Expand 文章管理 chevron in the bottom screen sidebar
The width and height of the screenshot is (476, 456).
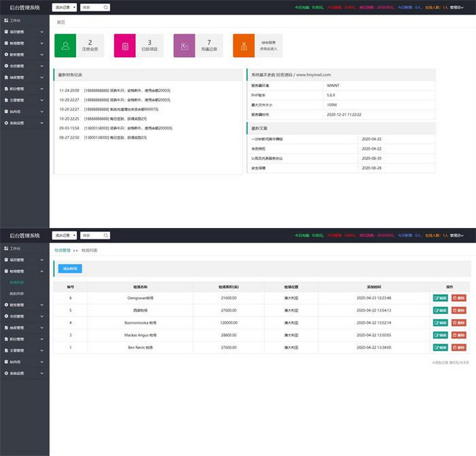[x=42, y=351]
